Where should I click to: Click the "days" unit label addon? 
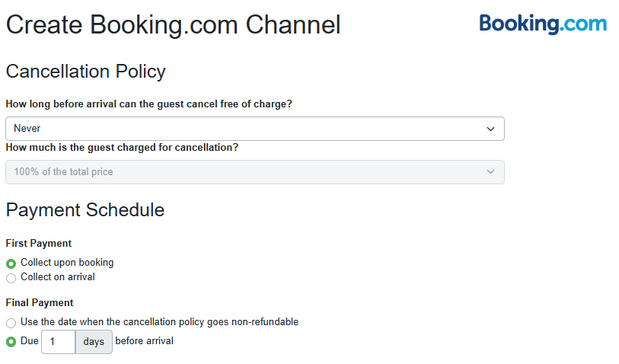(94, 342)
